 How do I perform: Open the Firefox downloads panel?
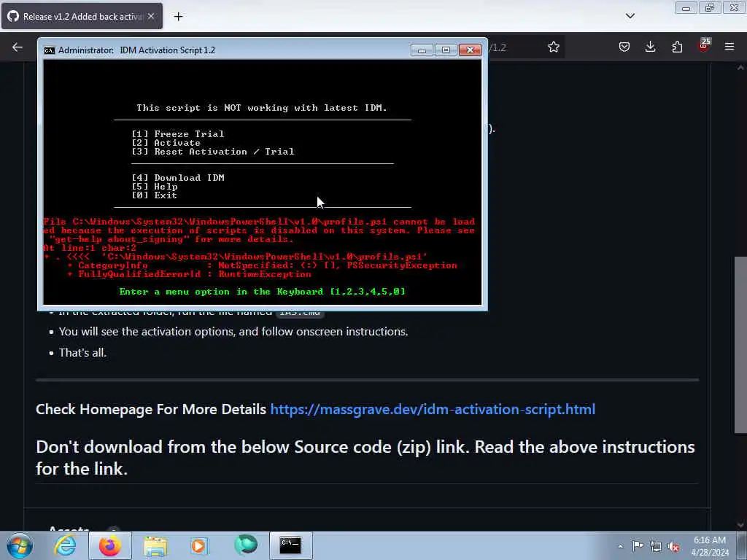tap(650, 47)
